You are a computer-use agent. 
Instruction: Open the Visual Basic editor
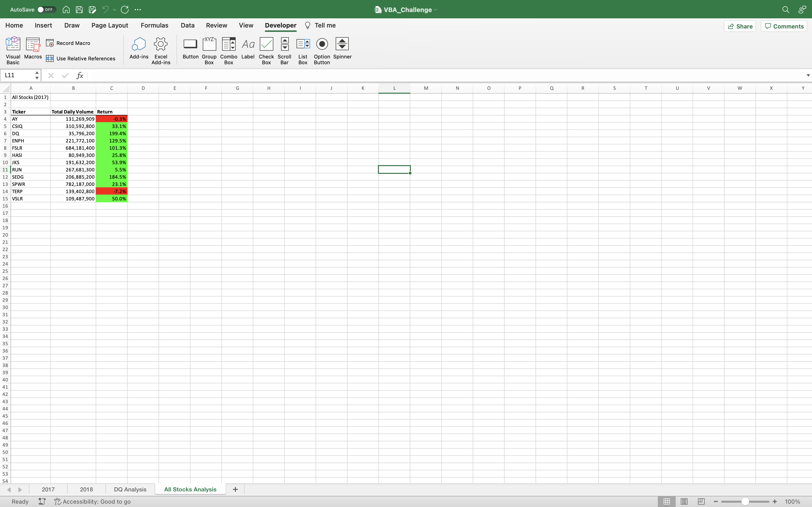pyautogui.click(x=13, y=50)
